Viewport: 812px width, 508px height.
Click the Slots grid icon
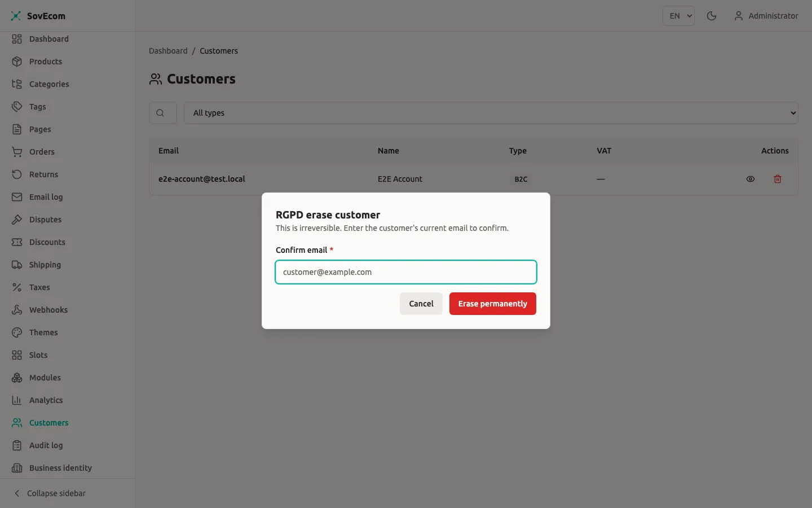17,355
